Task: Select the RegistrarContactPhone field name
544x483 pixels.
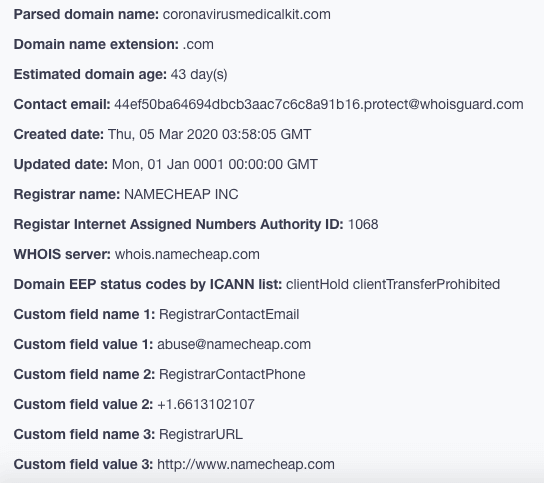Action: click(232, 374)
